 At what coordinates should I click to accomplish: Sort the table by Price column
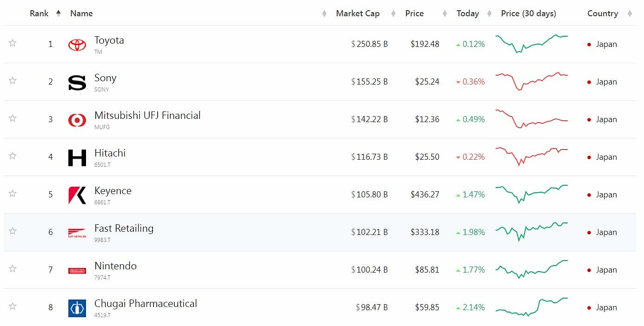click(x=414, y=13)
